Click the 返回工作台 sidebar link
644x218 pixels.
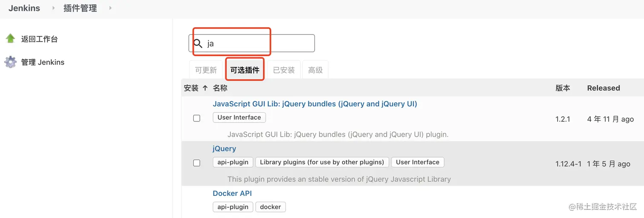[40, 39]
